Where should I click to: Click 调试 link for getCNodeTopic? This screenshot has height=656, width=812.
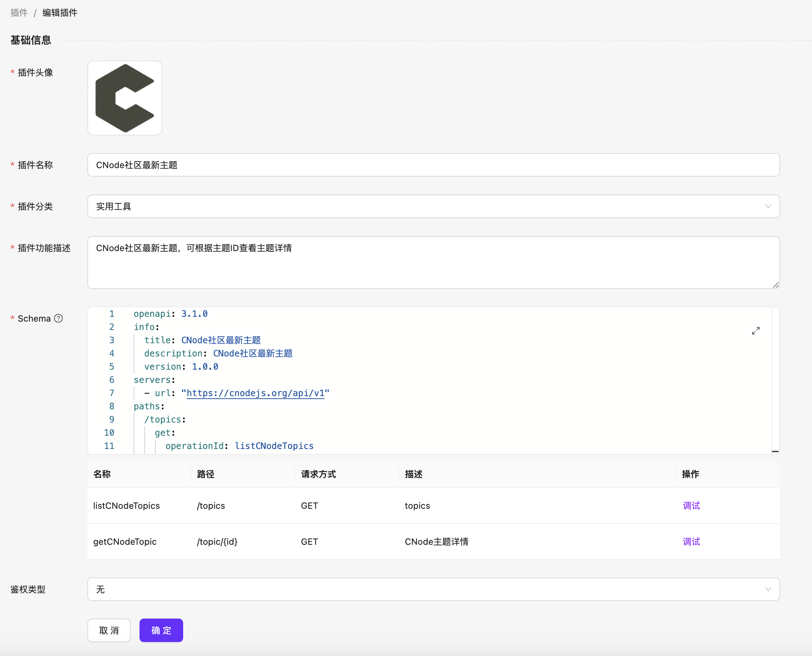(x=691, y=541)
